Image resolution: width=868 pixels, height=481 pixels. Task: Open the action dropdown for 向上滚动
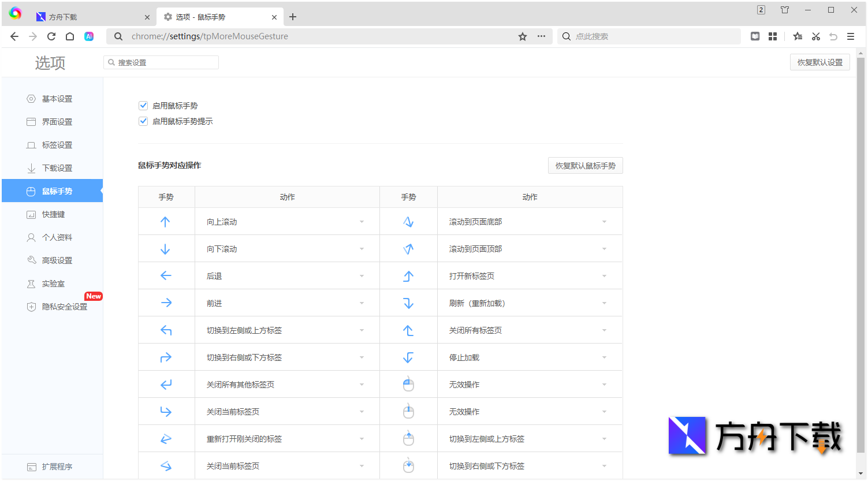[x=362, y=221]
